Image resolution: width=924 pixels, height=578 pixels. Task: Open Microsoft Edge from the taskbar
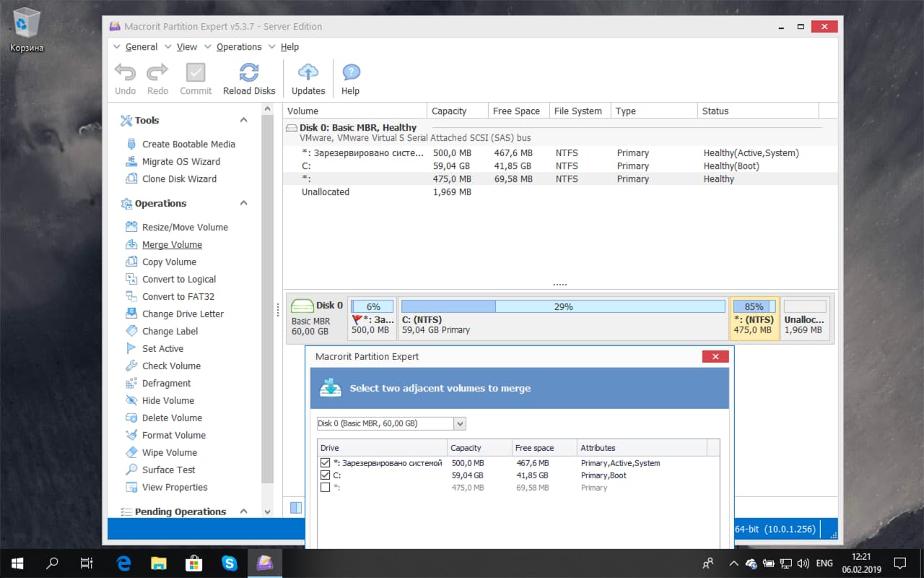124,563
